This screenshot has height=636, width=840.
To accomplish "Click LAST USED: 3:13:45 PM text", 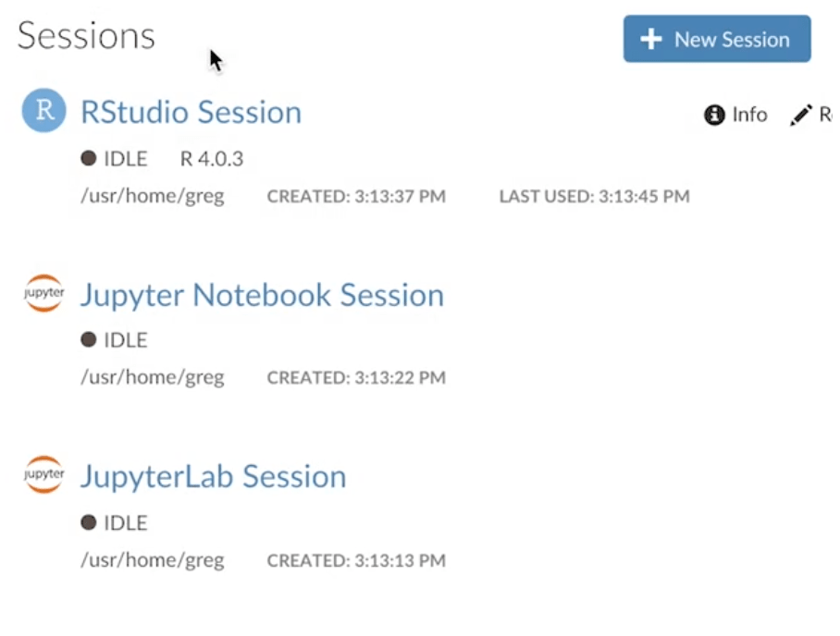I will coord(595,197).
